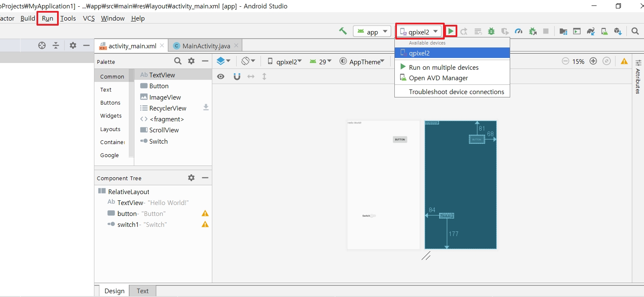Click the Debug app bug icon
This screenshot has width=644, height=297.
pyautogui.click(x=491, y=31)
